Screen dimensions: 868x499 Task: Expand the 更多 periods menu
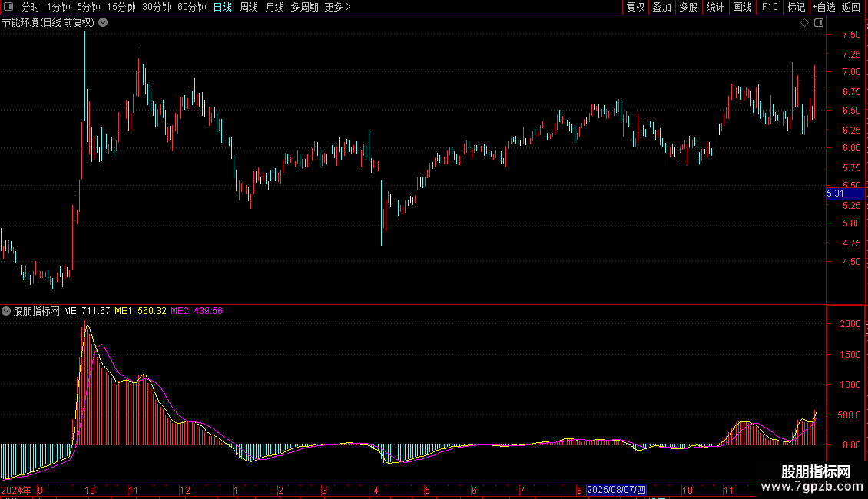click(x=337, y=7)
